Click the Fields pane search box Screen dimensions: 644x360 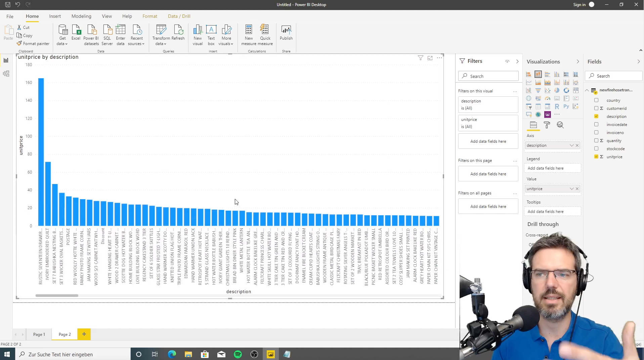(613, 76)
